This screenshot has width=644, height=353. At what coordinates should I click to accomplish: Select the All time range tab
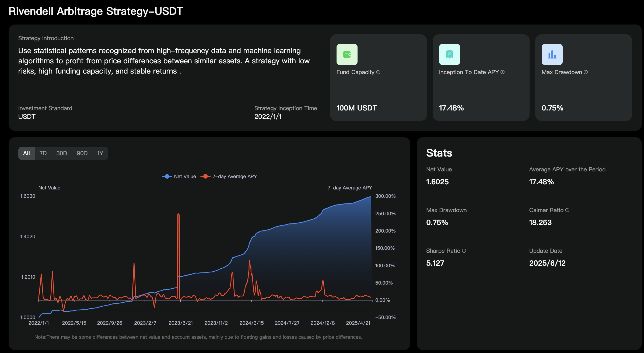[x=26, y=153]
